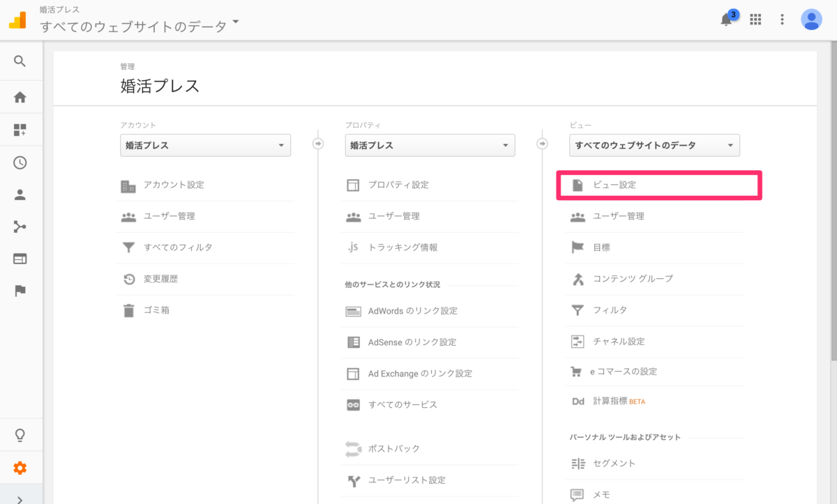Open the プロパティ dropdown showing 婚活プレス
This screenshot has width=837, height=504.
[430, 145]
